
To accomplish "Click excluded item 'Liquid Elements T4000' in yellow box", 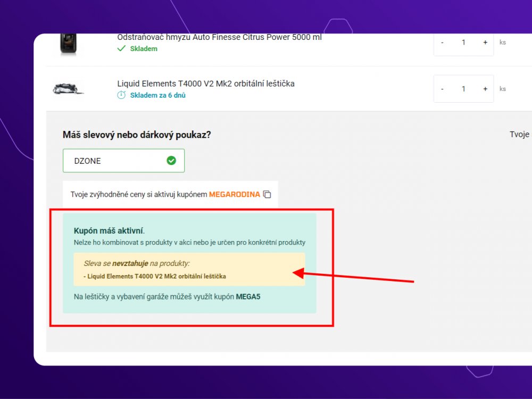I will click(155, 276).
